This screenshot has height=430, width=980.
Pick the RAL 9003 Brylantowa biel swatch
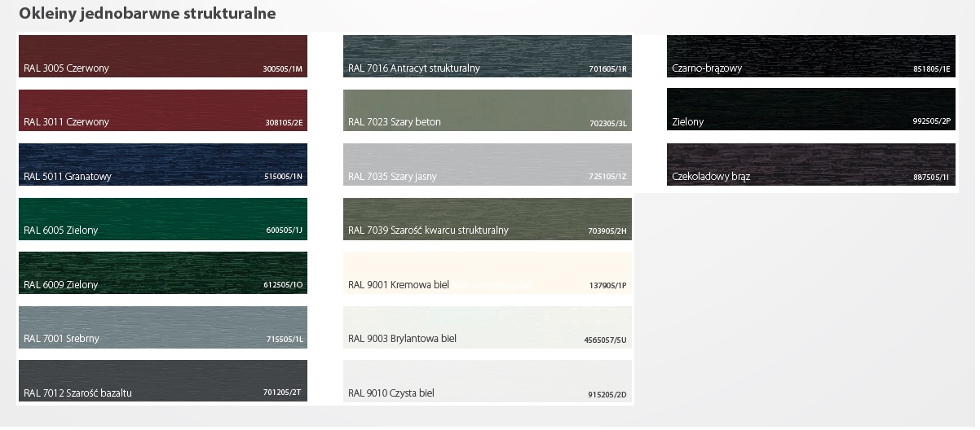click(488, 327)
